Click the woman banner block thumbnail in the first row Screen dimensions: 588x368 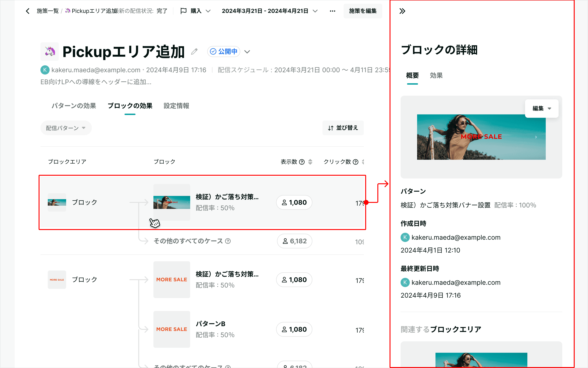point(172,202)
